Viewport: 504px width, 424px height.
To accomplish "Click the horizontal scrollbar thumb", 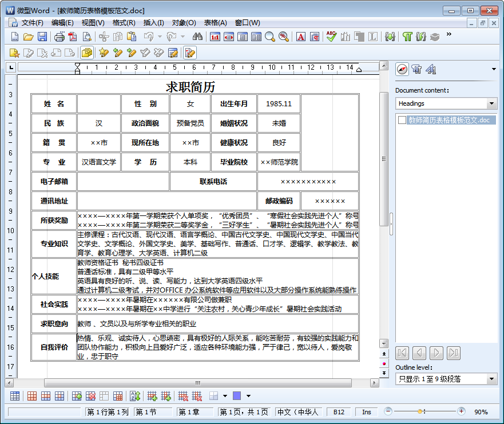I will coord(198,383).
